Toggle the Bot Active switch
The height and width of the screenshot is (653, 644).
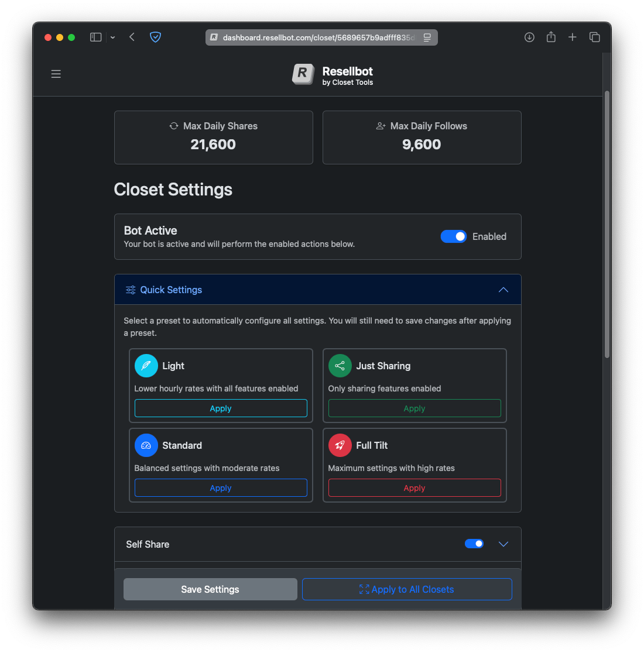pyautogui.click(x=454, y=236)
